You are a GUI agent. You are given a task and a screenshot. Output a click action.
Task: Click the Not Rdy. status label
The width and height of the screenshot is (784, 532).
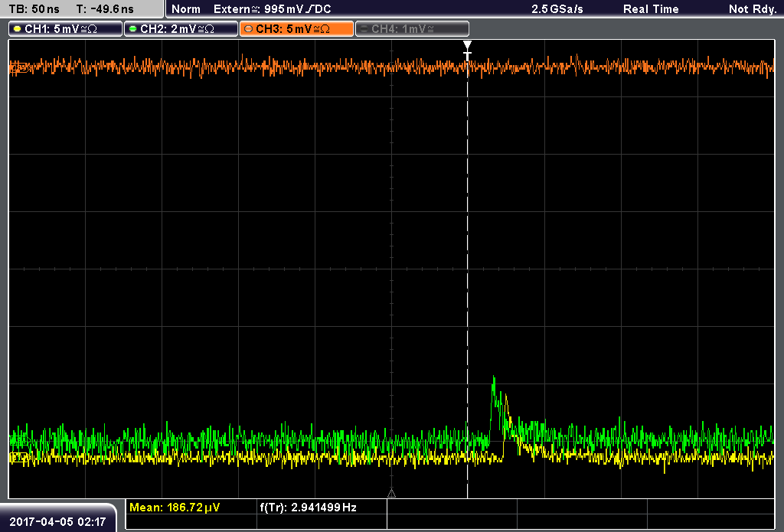(x=753, y=9)
